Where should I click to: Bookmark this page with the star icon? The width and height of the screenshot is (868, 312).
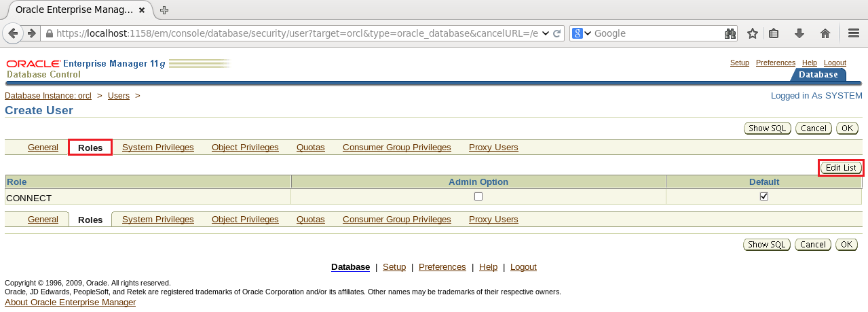[x=752, y=33]
